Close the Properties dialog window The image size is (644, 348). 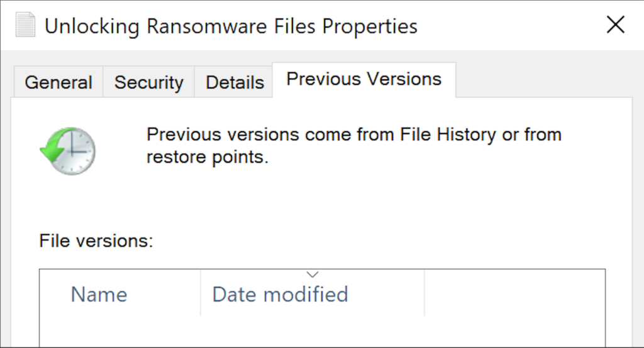click(x=615, y=25)
